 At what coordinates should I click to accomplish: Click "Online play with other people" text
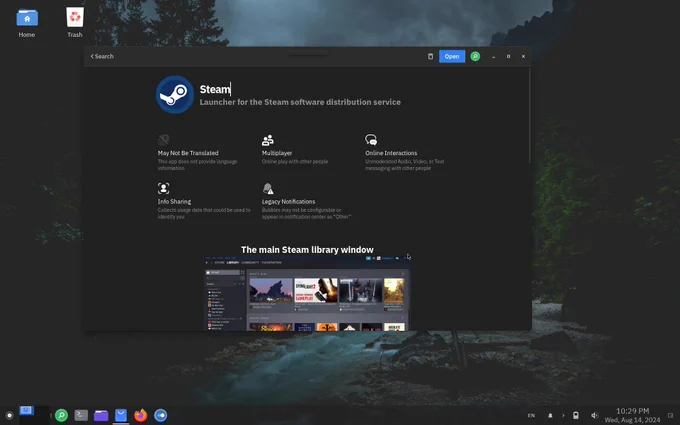(295, 162)
